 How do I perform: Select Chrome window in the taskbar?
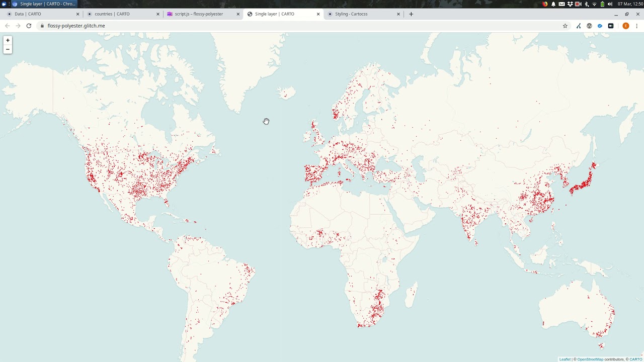point(44,4)
